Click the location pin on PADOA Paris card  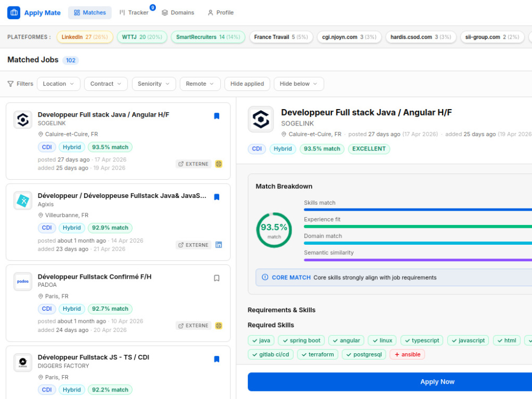[x=41, y=296]
